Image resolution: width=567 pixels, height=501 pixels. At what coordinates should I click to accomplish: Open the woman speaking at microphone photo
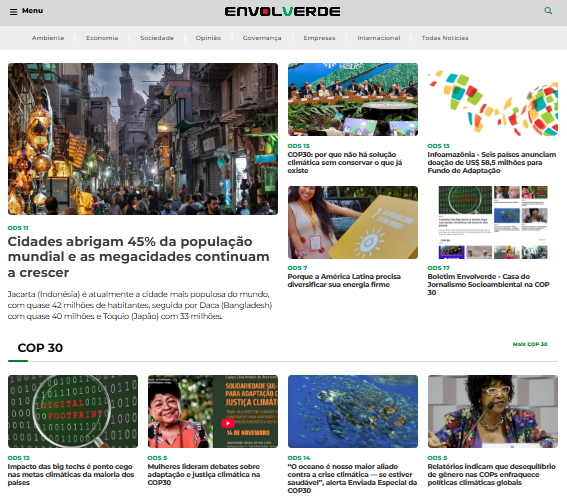click(x=493, y=411)
